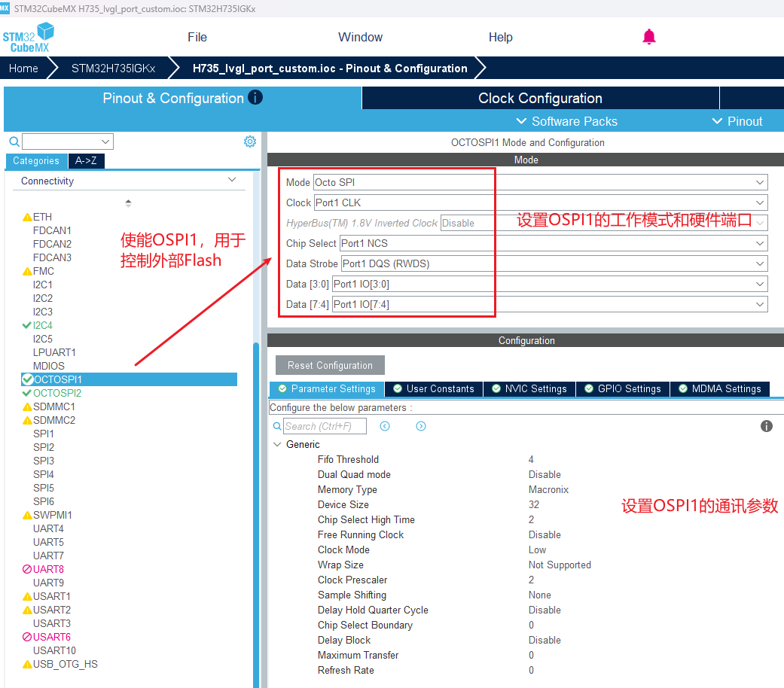Click the green check icon next to OCTOSPI2
This screenshot has width=784, height=688.
pyautogui.click(x=27, y=393)
